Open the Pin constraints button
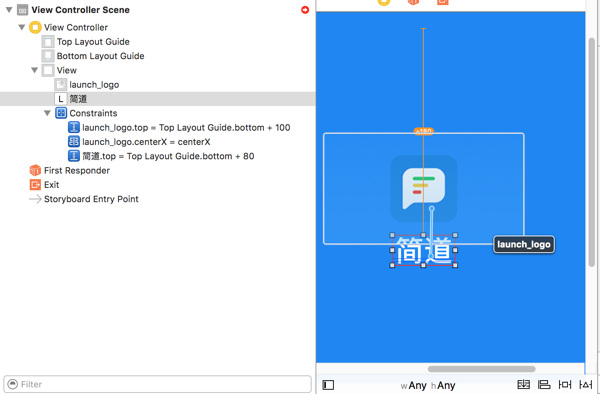The height and width of the screenshot is (394, 600). (565, 385)
